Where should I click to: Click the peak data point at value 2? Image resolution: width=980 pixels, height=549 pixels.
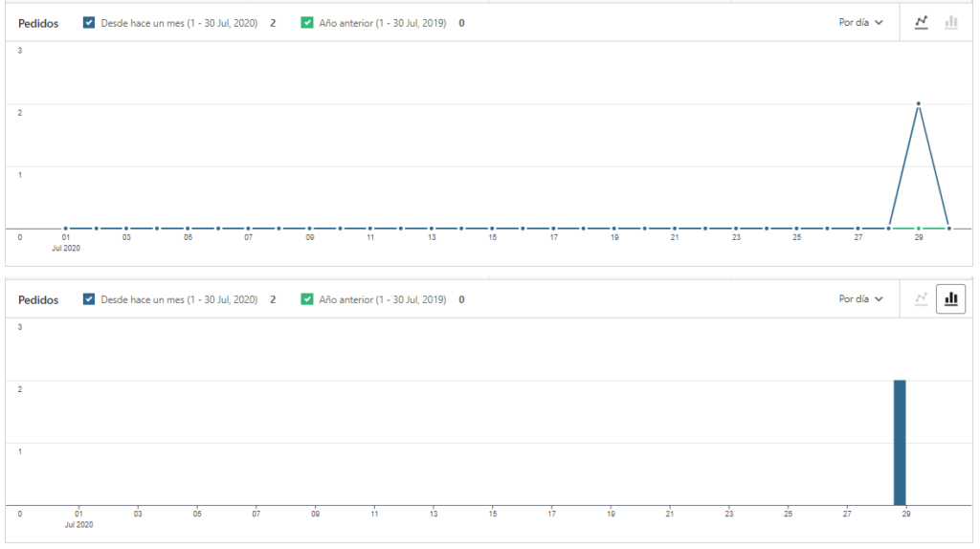point(919,103)
